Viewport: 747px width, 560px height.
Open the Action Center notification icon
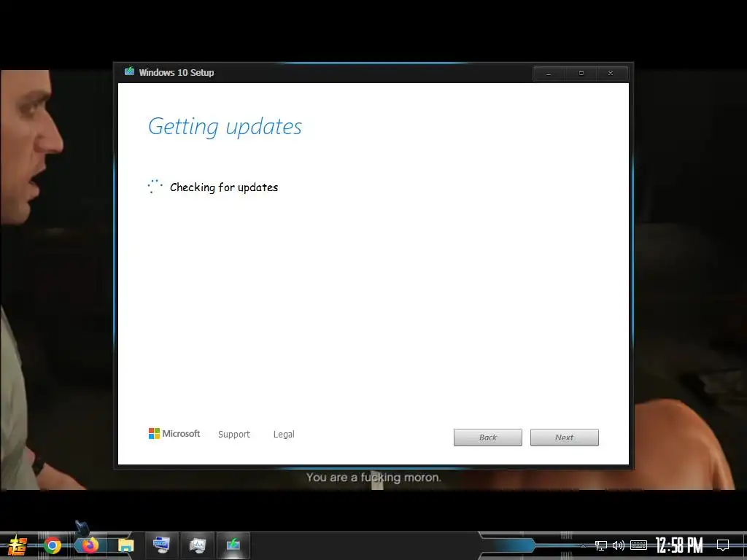click(723, 545)
